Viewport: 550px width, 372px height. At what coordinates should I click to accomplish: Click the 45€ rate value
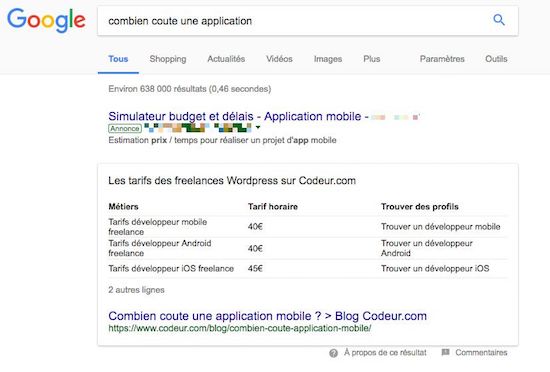[255, 269]
